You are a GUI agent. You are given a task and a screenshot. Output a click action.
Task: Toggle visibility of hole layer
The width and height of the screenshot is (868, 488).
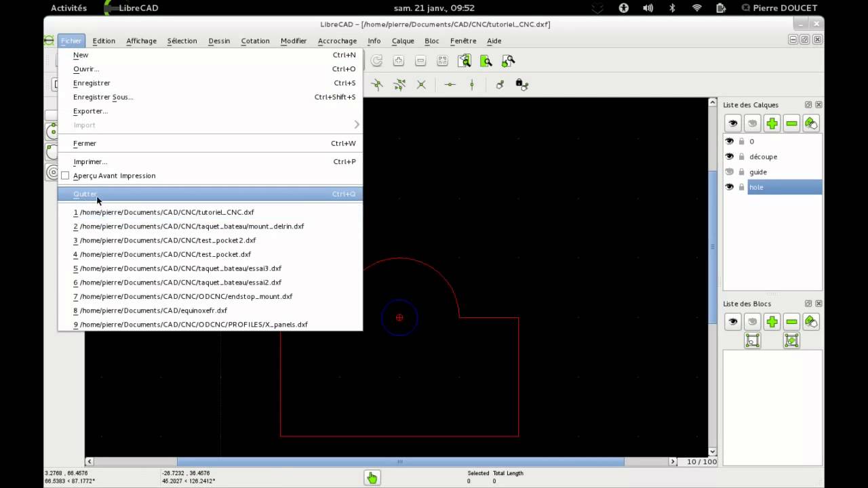[730, 187]
